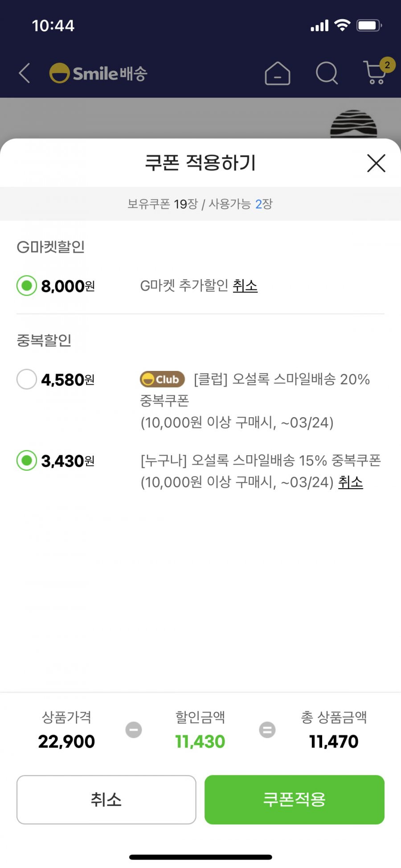This screenshot has width=401, height=868.
Task: Tap the cart badge showing 2
Action: click(387, 65)
